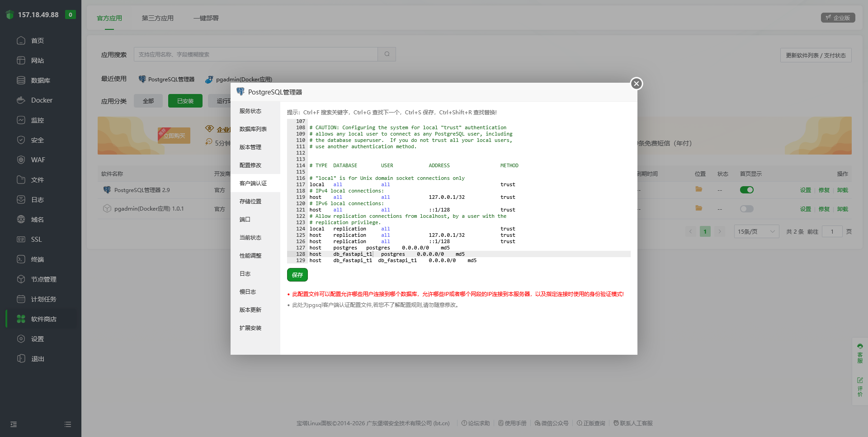Click 立即购买 button on promo banner

pyautogui.click(x=175, y=136)
